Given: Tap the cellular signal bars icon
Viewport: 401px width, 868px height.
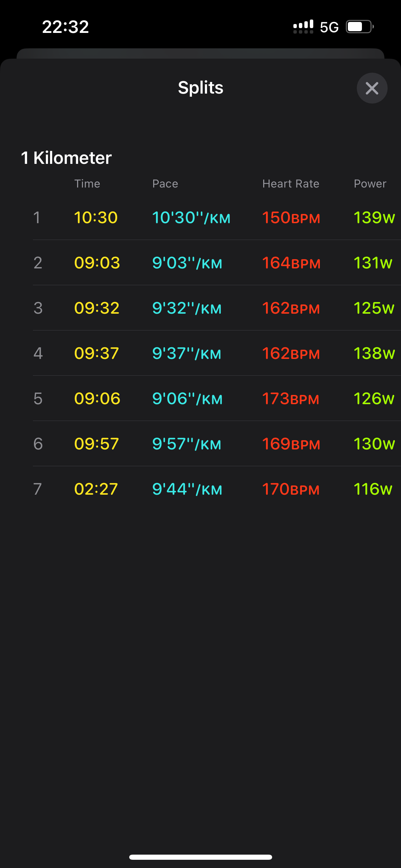Looking at the screenshot, I should (303, 27).
